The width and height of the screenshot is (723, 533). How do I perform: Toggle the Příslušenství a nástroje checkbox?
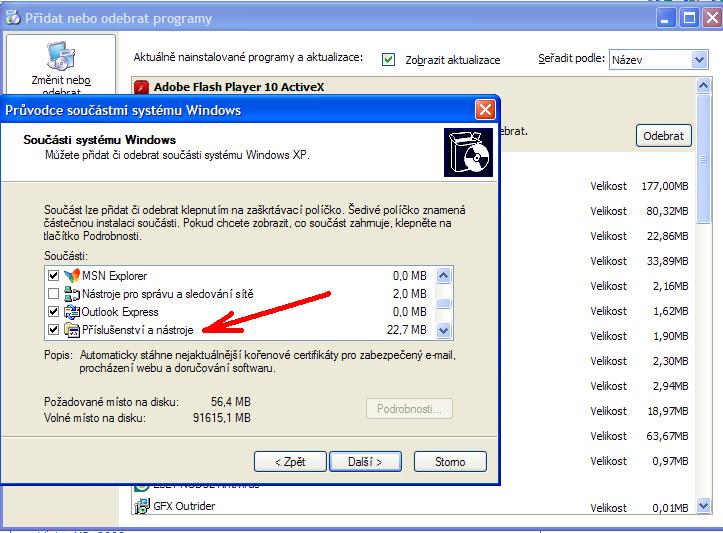point(53,330)
